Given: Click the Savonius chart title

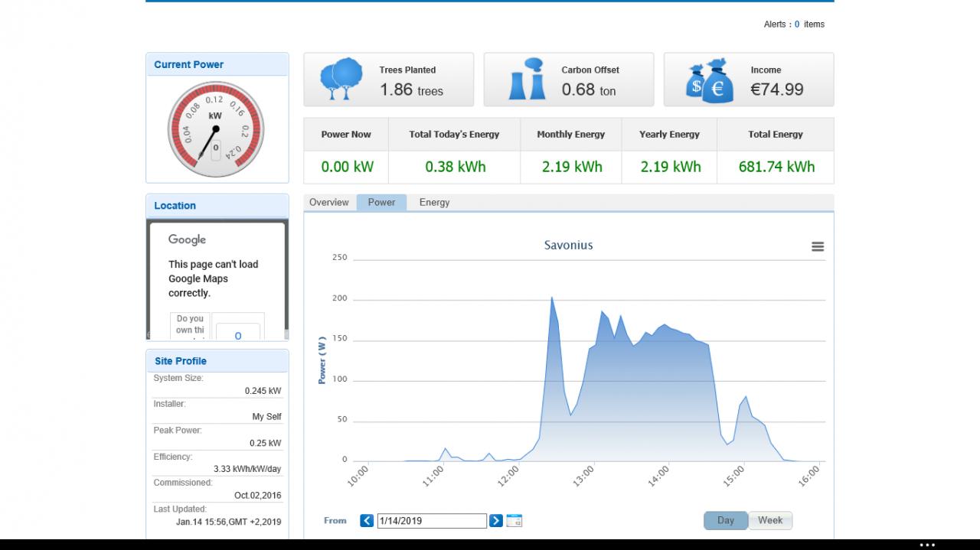Looking at the screenshot, I should tap(568, 246).
